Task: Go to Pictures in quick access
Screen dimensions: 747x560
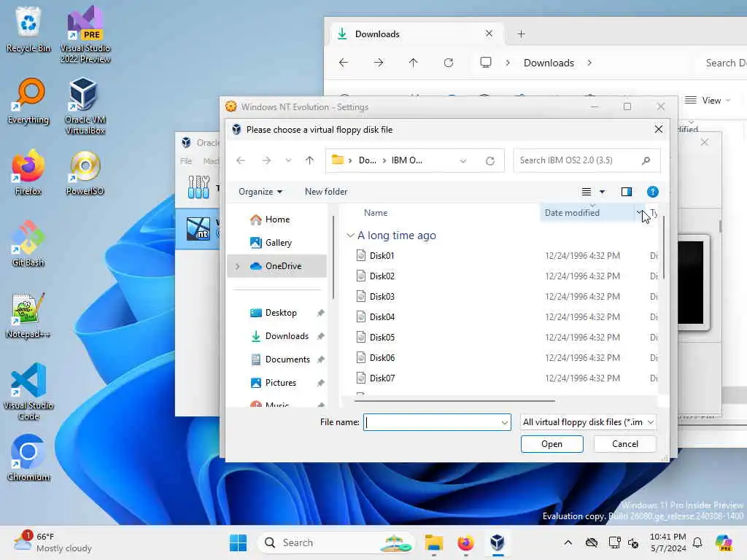Action: click(281, 383)
